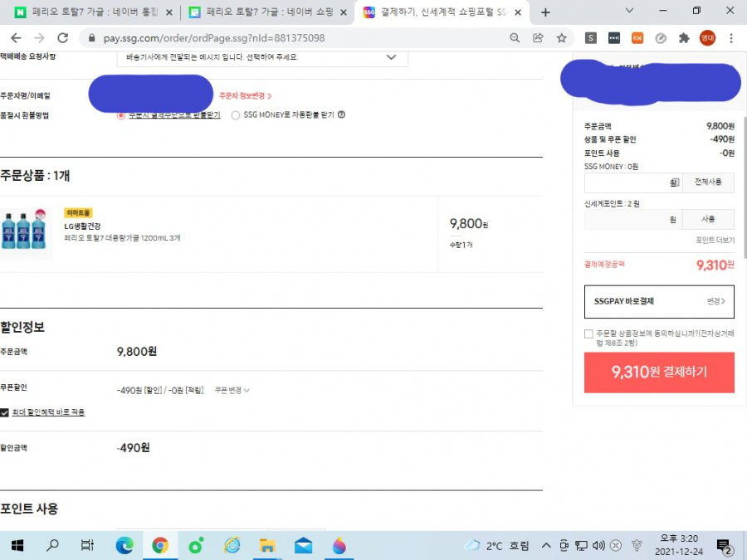Image resolution: width=747 pixels, height=560 pixels.
Task: Toggle 최대 할인혜택 바로 적용 checkbox
Action: pos(5,412)
